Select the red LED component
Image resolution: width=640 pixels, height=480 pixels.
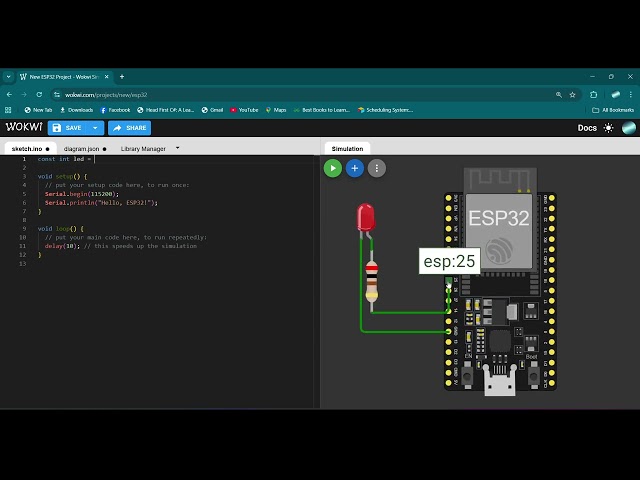pos(366,218)
